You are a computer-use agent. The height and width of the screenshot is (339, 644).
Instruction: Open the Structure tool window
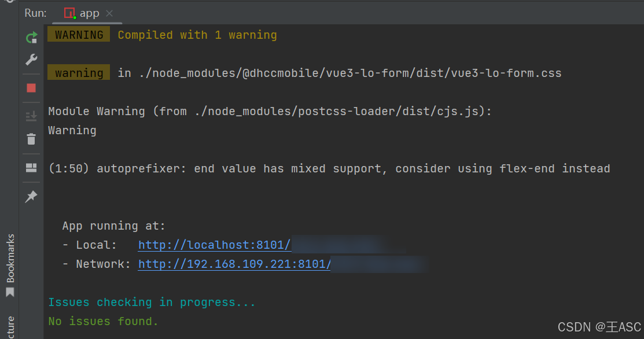tap(10, 327)
